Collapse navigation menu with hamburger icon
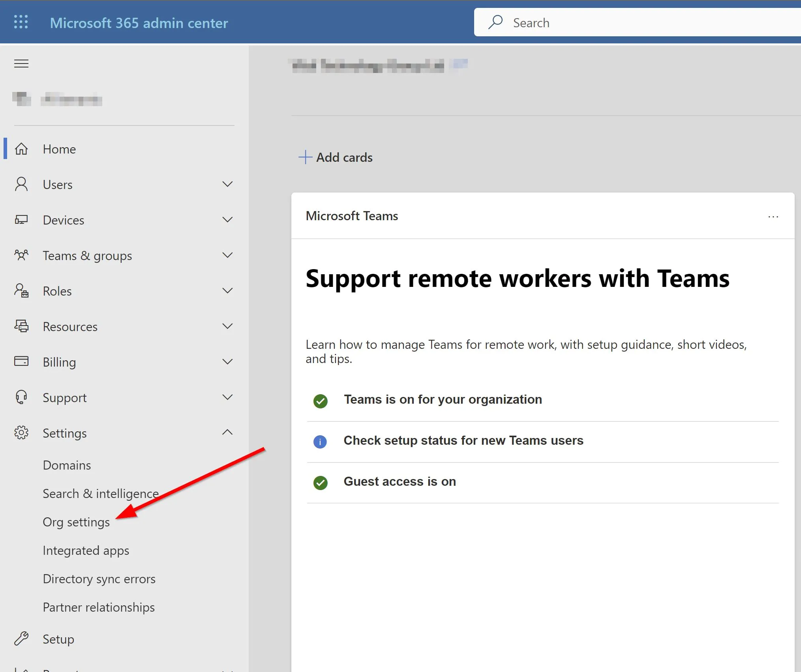This screenshot has height=672, width=801. tap(21, 64)
